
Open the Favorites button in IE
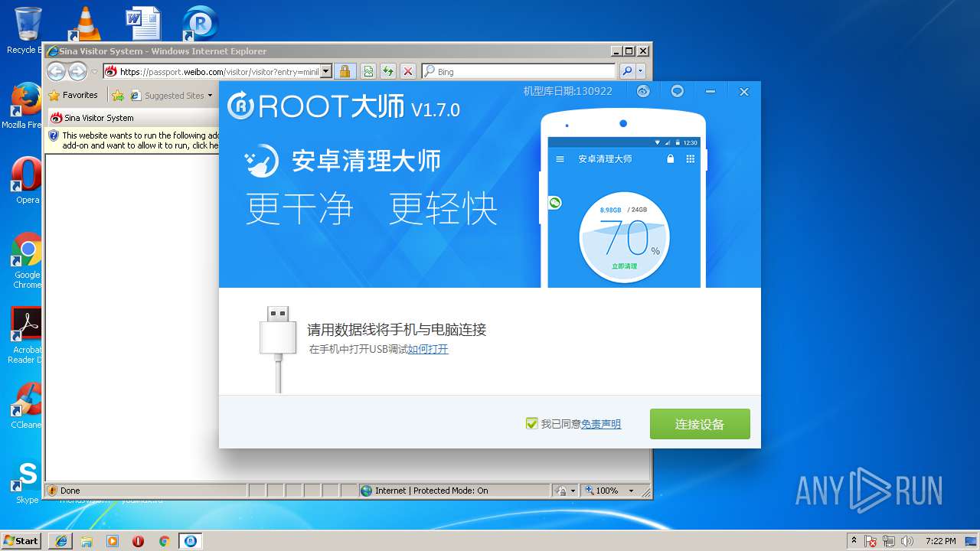(x=73, y=95)
